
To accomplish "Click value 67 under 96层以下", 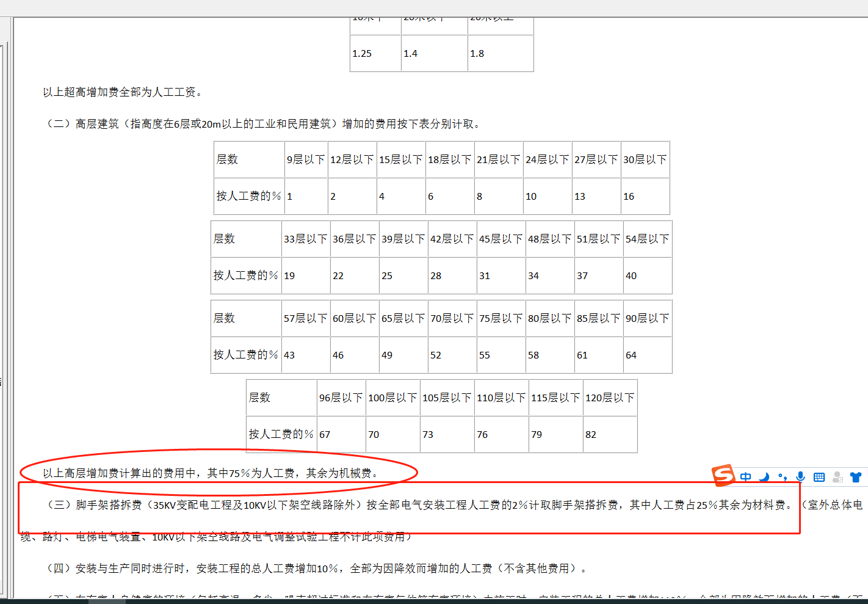I will 341,434.
